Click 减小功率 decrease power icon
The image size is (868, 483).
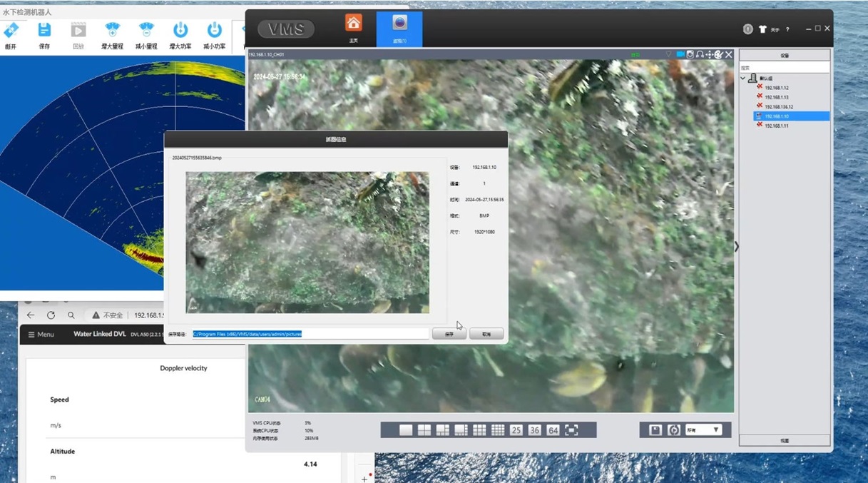[214, 30]
